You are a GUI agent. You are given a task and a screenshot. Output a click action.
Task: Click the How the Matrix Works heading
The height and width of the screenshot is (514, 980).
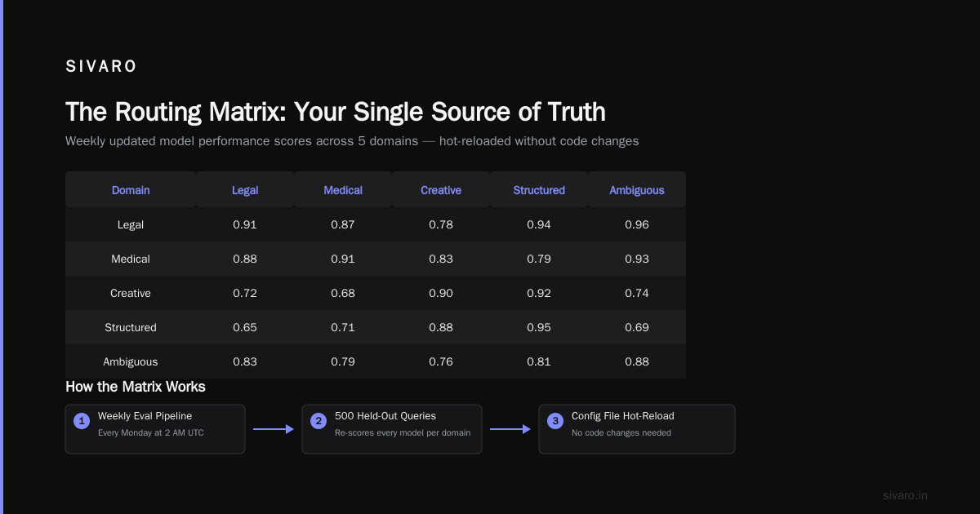pos(136,387)
